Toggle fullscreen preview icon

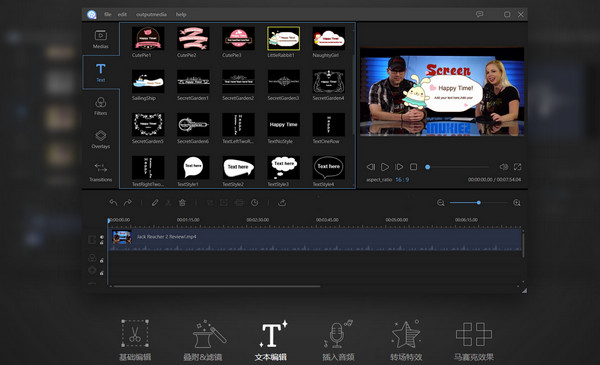[517, 167]
